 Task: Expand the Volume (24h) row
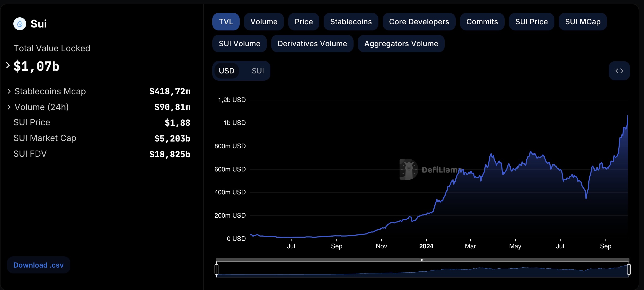[9, 107]
